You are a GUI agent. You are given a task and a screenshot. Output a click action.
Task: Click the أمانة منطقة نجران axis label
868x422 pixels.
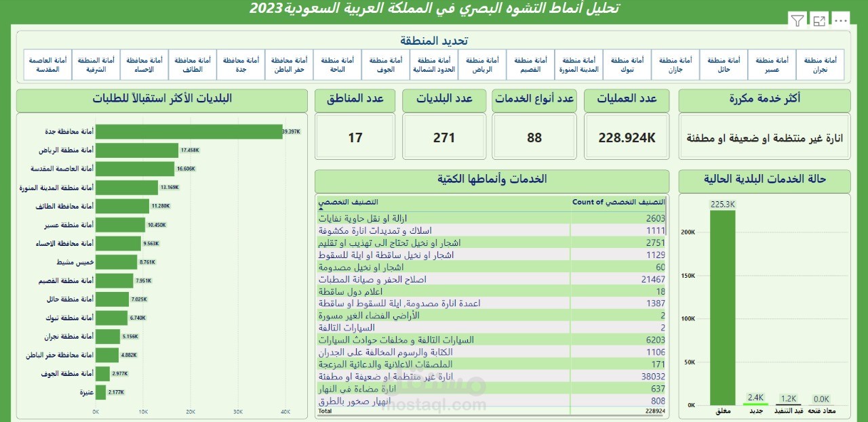[x=68, y=337]
